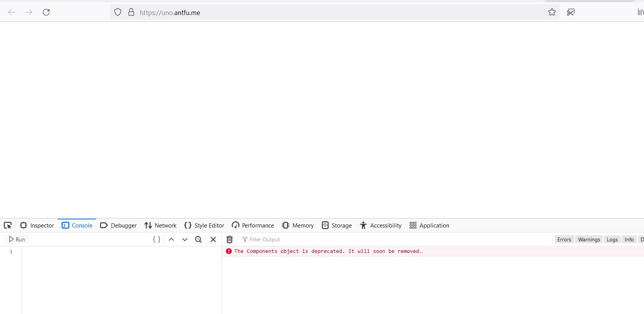Clear console output with trash icon
Viewport: 644px width, 314px height.
[x=229, y=239]
